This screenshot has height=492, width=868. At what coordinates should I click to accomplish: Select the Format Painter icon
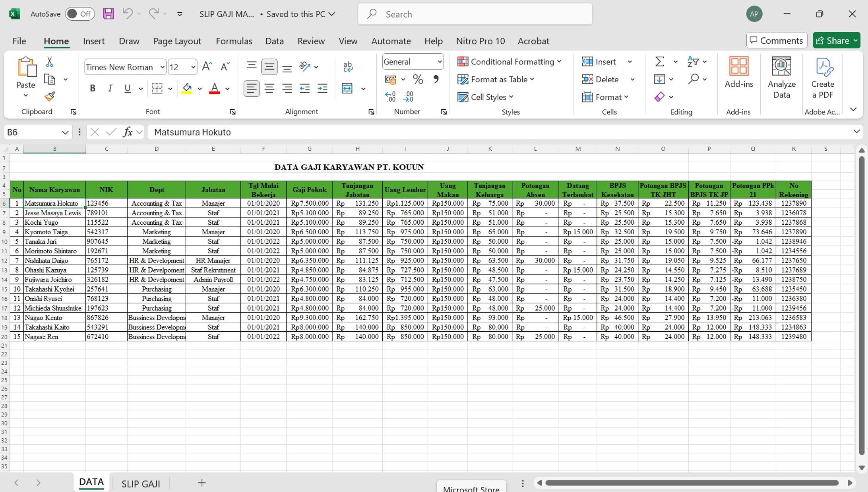tap(50, 97)
